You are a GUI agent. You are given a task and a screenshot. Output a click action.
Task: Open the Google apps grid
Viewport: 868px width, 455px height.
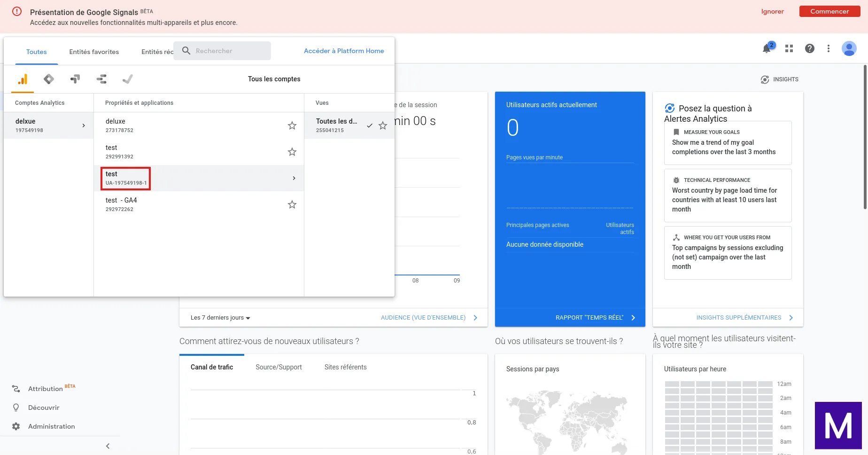(x=789, y=48)
